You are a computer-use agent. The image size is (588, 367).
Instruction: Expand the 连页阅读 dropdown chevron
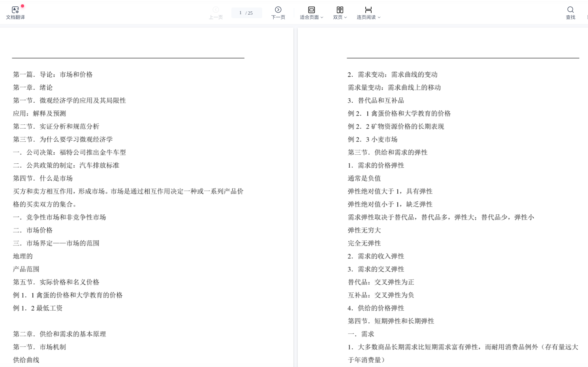click(379, 17)
